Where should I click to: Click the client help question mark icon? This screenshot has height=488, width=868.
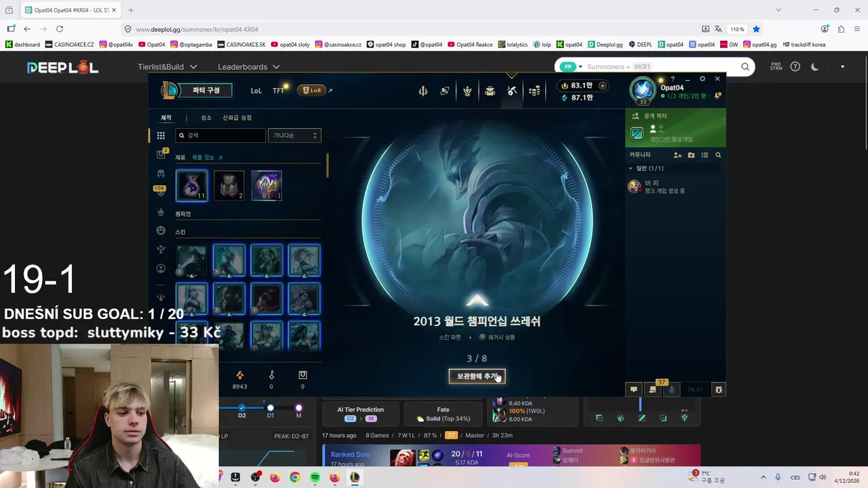tap(673, 79)
